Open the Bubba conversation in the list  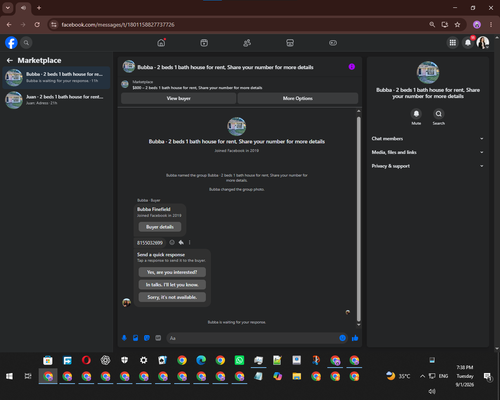pyautogui.click(x=56, y=77)
